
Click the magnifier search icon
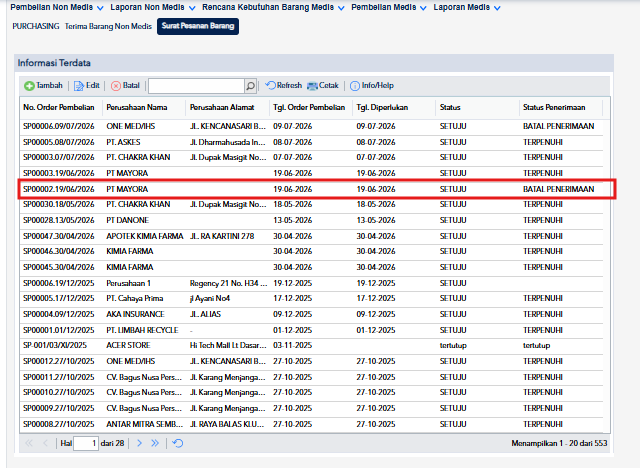point(250,86)
